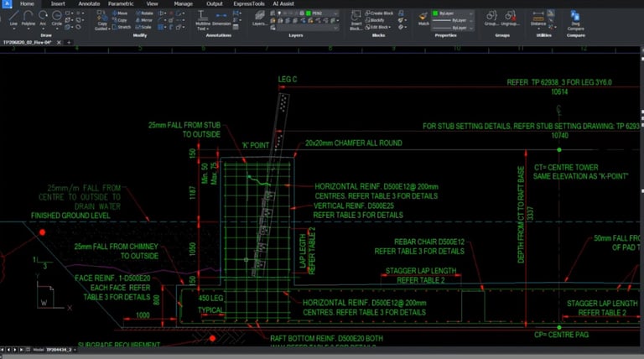Viewport: 644px width, 359px height.
Task: Go to first layout tab arrow
Action: coord(3,350)
